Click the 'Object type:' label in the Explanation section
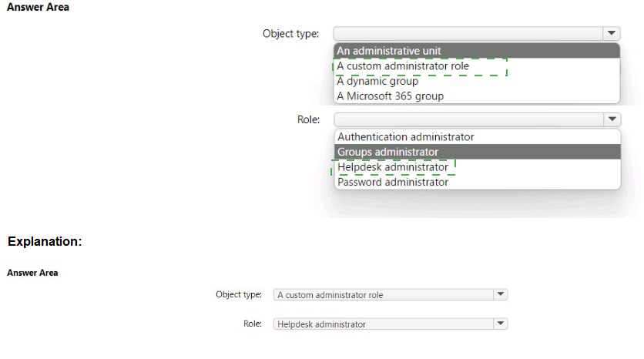 (239, 294)
